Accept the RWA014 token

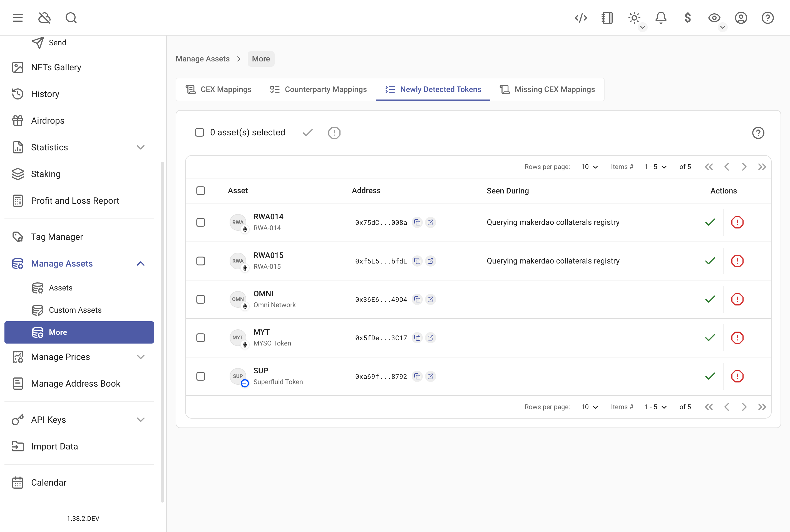710,222
